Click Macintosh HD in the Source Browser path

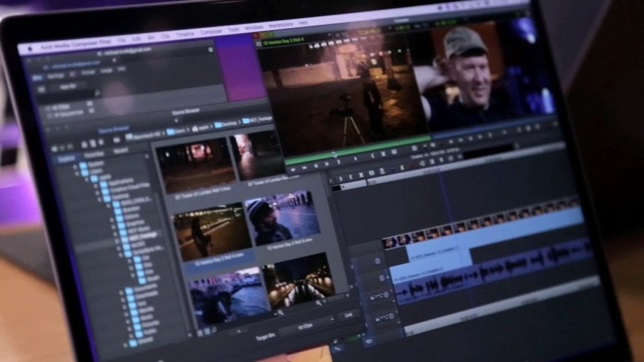(144, 136)
